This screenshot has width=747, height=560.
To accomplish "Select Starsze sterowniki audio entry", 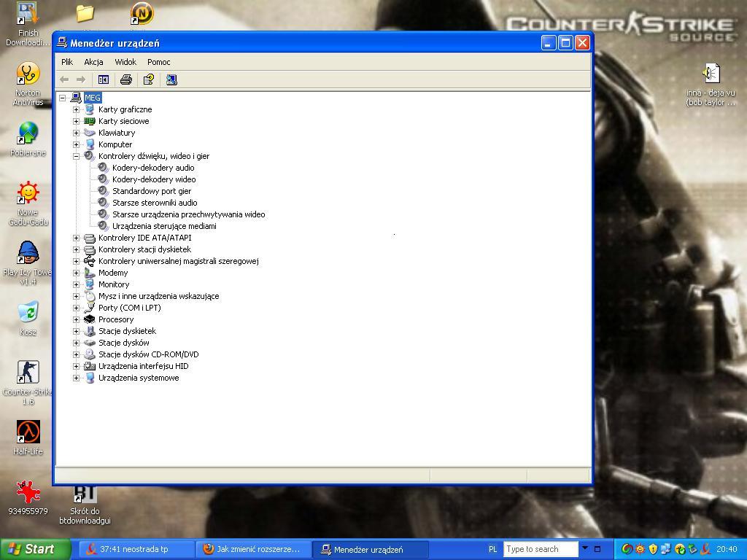I will point(155,203).
